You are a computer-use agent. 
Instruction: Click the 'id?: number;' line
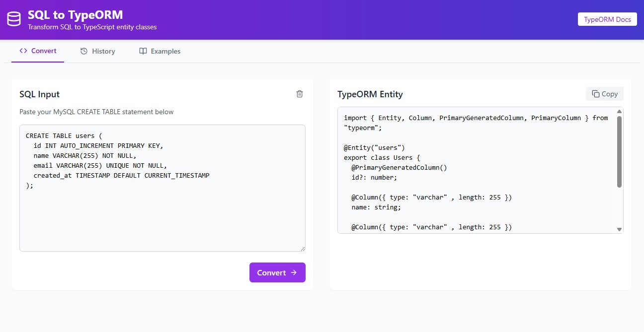coord(375,177)
